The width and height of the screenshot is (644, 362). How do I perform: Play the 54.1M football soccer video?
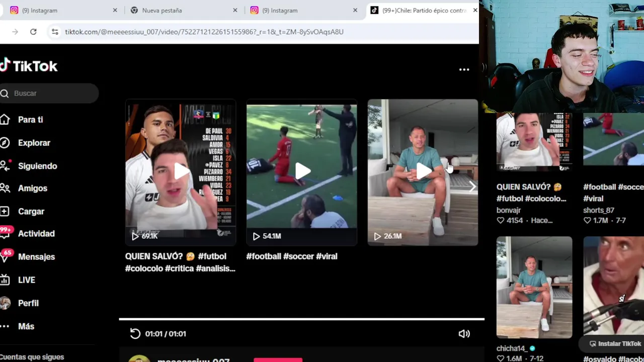(301, 172)
